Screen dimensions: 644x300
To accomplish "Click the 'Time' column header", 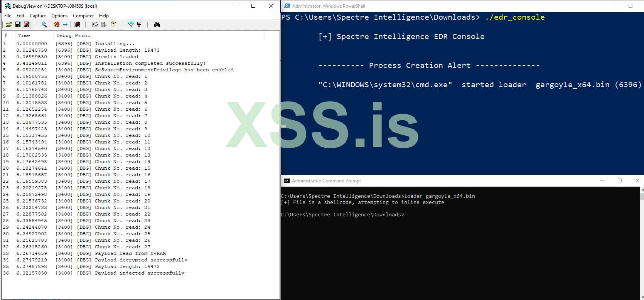I will coord(34,35).
